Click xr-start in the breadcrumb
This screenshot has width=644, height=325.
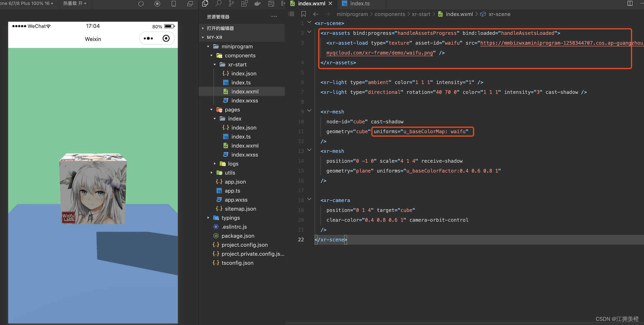click(x=421, y=14)
